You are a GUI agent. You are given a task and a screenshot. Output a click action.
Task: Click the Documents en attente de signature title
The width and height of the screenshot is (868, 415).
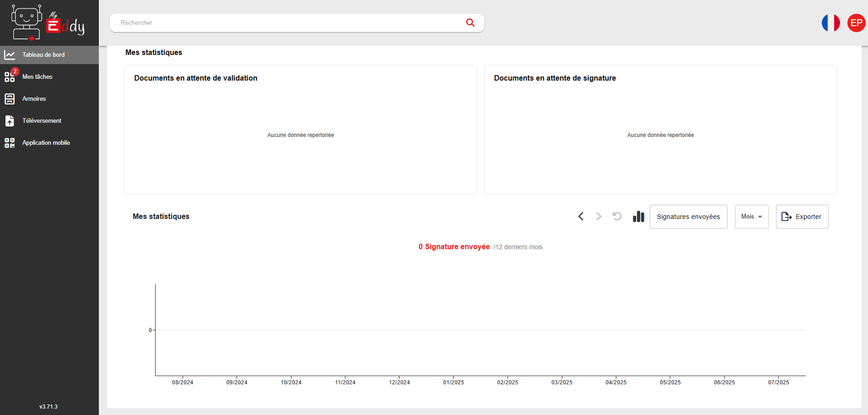555,78
